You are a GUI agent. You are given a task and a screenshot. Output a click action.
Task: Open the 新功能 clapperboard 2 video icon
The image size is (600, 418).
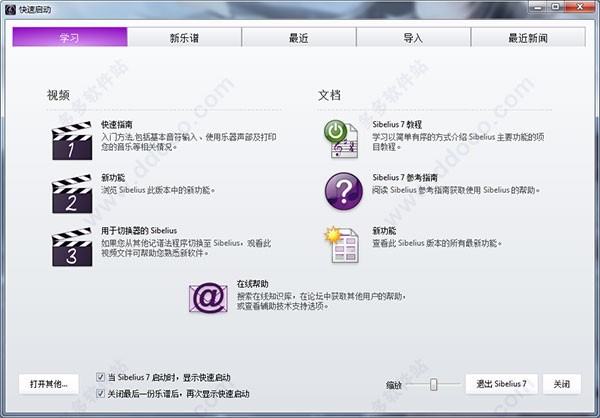click(x=72, y=194)
